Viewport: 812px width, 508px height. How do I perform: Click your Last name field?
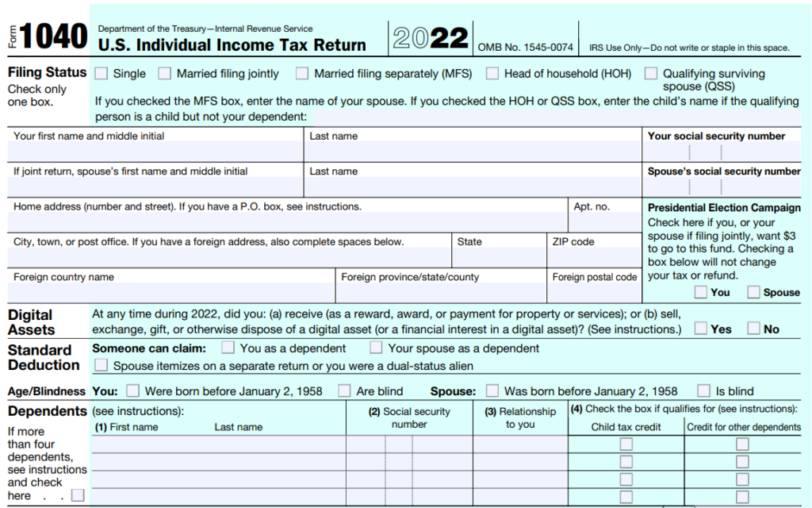click(x=473, y=152)
